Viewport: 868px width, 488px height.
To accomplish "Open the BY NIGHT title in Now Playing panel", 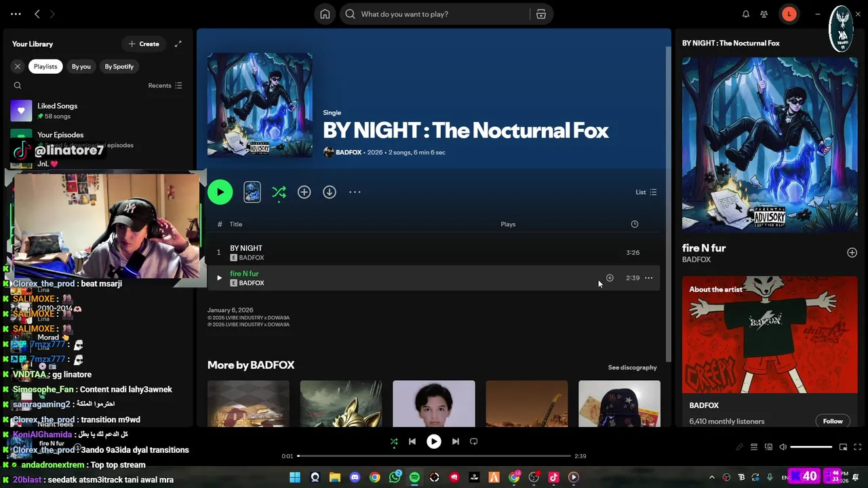I will pyautogui.click(x=730, y=43).
